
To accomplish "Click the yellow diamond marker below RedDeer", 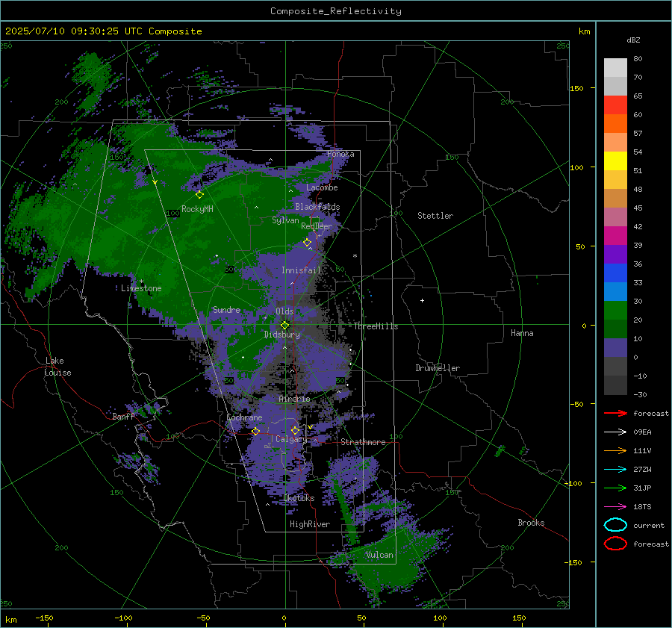I will [x=308, y=243].
